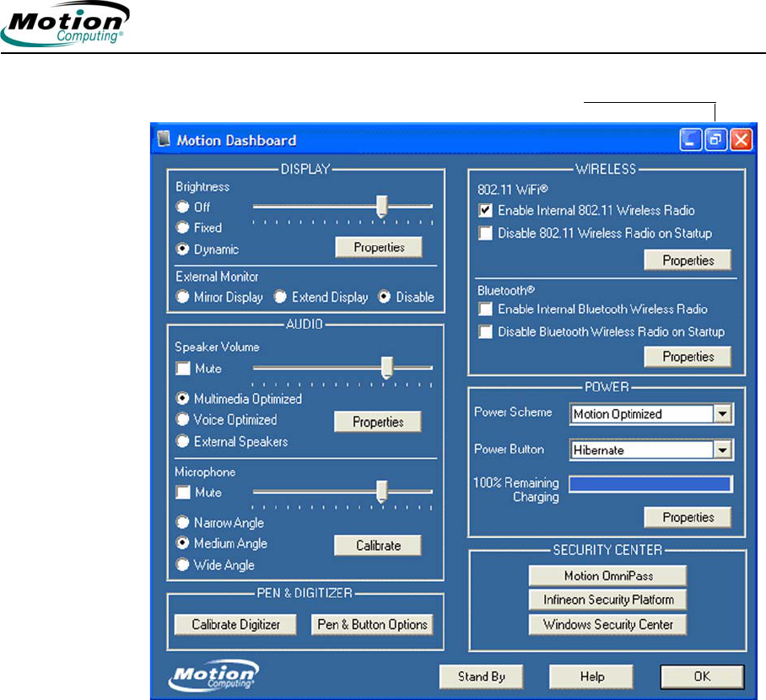Open 802.11 WiFi Properties
The height and width of the screenshot is (700, 766).
(x=688, y=260)
